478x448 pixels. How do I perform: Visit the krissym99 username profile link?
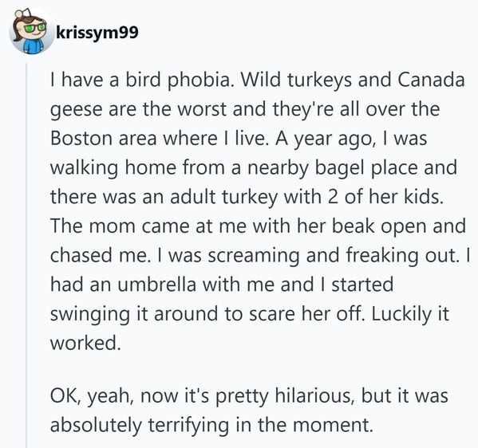(97, 32)
